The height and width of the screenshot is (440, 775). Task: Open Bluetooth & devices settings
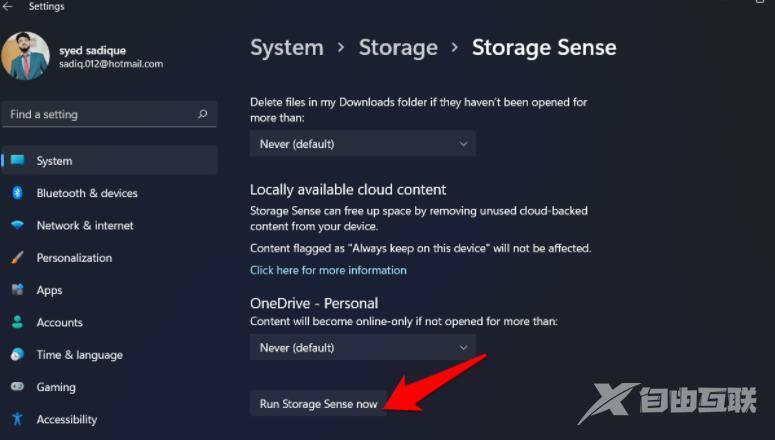pos(87,193)
